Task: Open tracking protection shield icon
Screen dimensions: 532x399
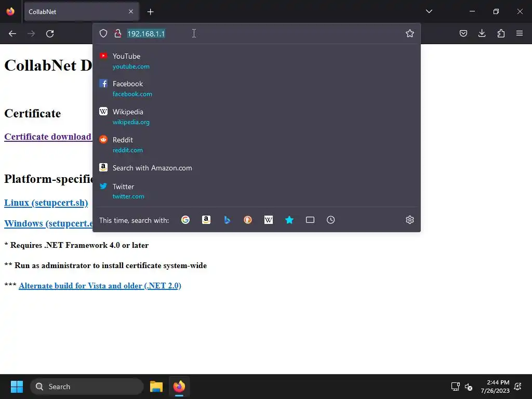Action: 103,33
